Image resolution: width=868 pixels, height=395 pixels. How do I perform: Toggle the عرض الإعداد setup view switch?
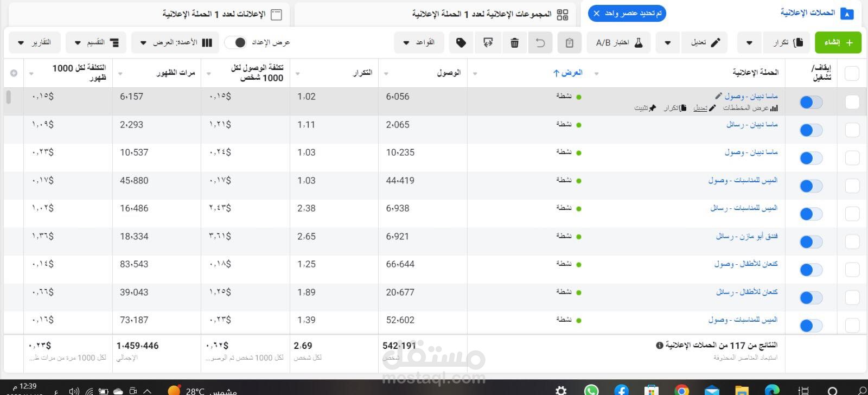click(237, 42)
